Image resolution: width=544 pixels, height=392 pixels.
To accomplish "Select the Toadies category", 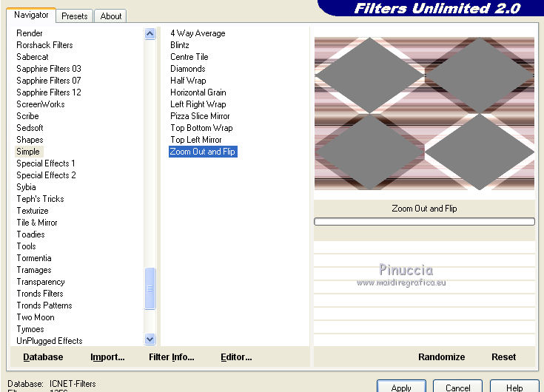I will pos(30,234).
